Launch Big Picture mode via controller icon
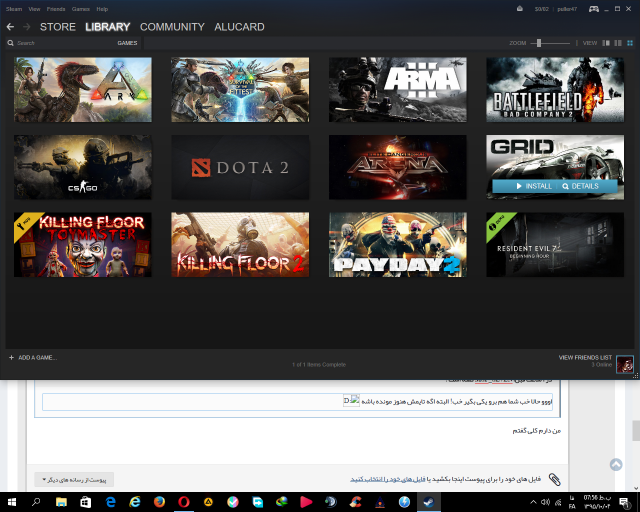The width and height of the screenshot is (640, 512). [x=593, y=9]
